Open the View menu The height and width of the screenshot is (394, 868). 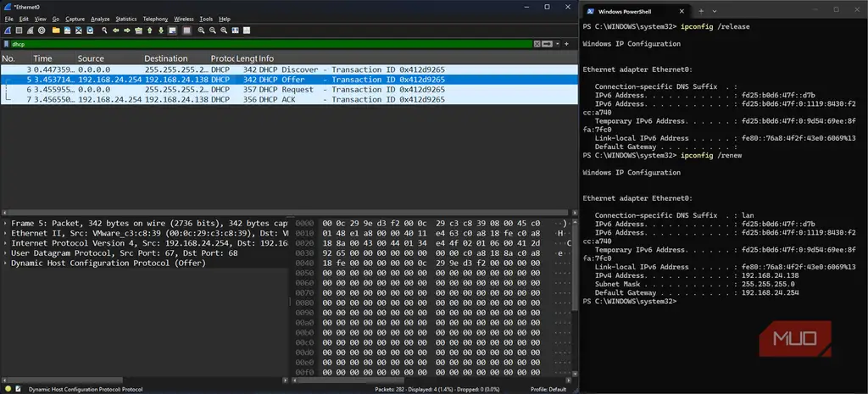tap(40, 19)
